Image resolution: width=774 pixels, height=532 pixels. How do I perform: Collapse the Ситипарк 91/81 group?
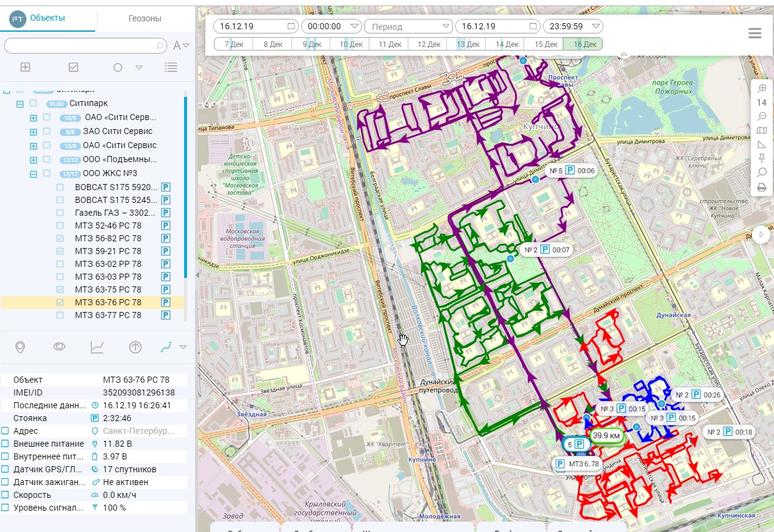coord(20,104)
